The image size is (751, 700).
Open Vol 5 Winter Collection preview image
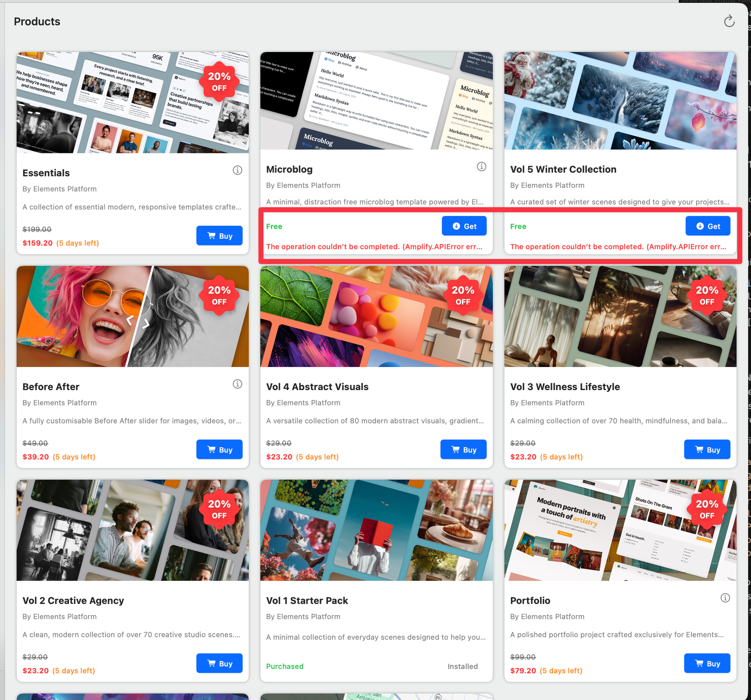click(620, 101)
